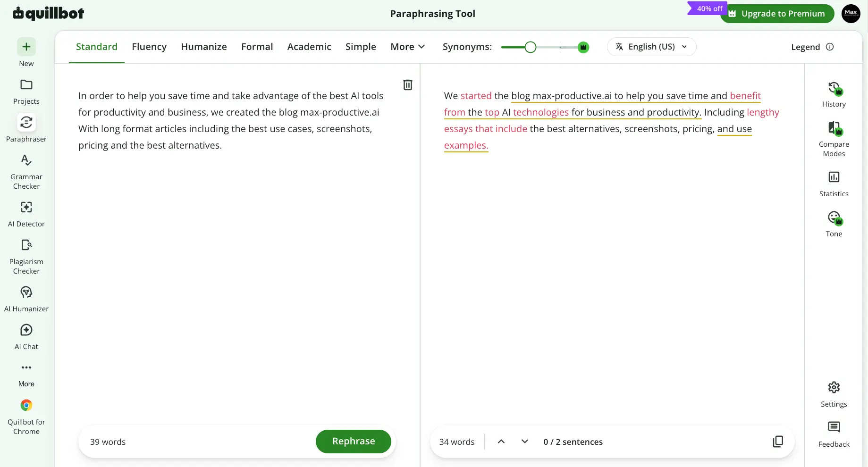Screen dimensions: 868x467
Task: Click Upgrade to Premium button
Action: pyautogui.click(x=777, y=14)
